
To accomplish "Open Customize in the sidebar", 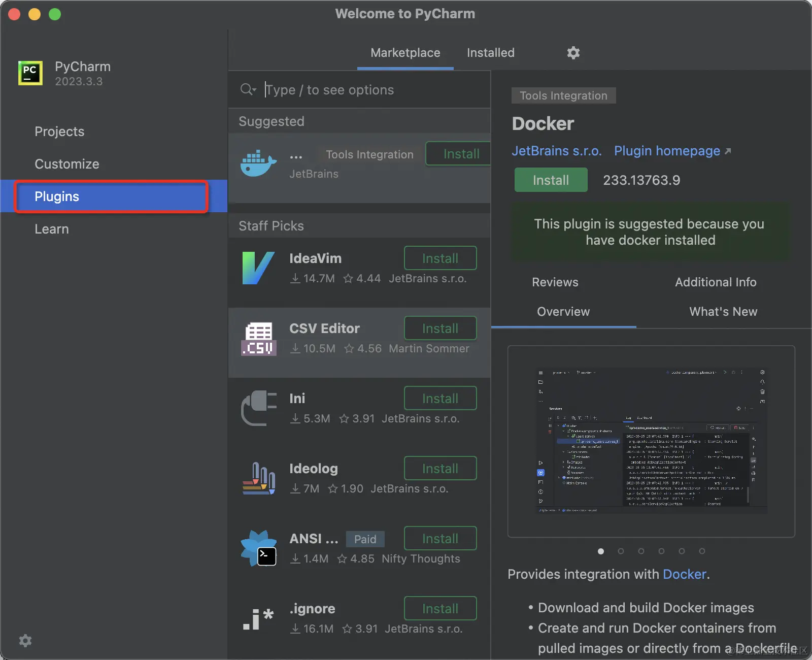I will tap(114, 164).
